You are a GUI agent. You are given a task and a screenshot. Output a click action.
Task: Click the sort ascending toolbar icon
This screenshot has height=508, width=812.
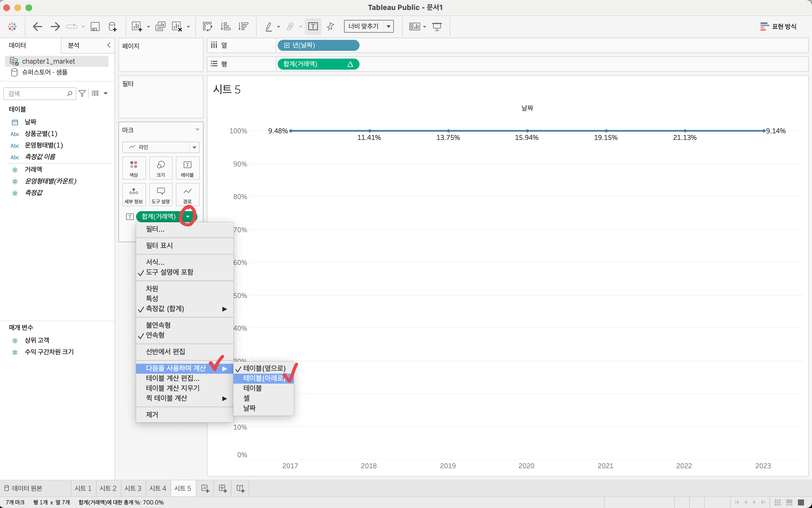point(225,26)
